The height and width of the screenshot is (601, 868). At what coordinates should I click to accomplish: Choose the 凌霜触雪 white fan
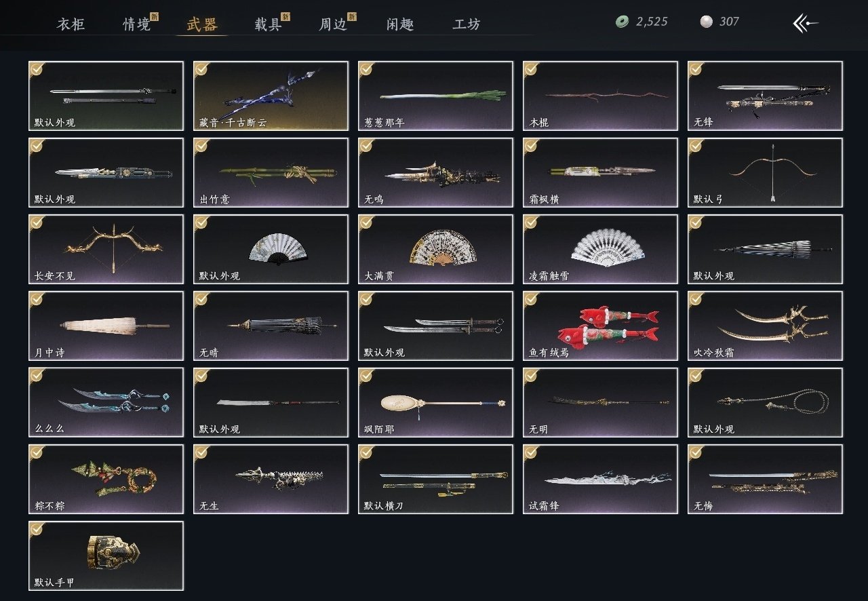tap(600, 249)
